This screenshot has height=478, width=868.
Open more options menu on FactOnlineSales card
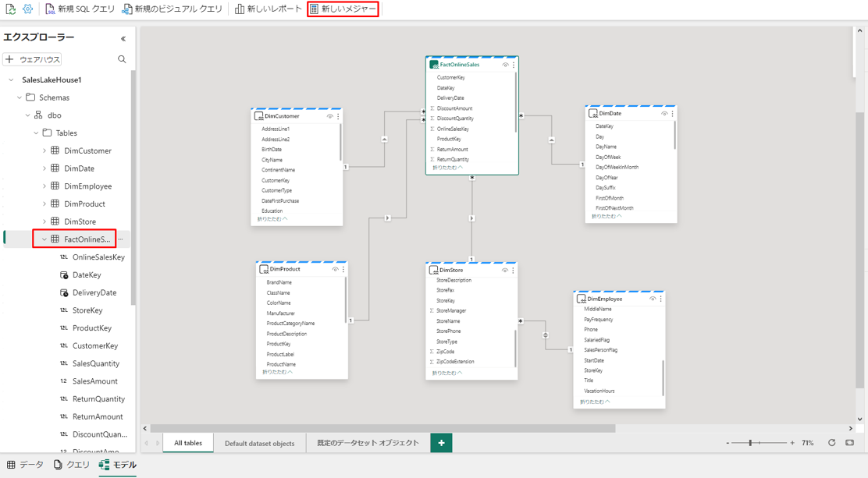(514, 65)
